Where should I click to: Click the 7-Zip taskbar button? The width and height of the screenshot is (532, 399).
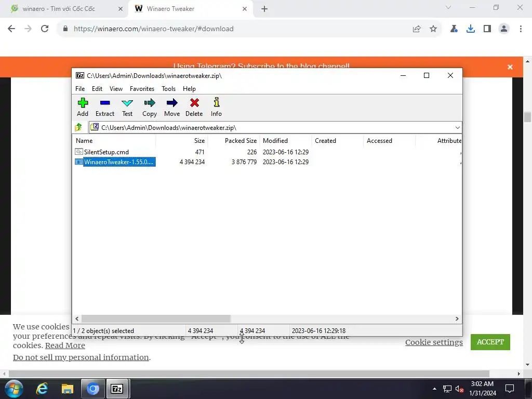(117, 389)
